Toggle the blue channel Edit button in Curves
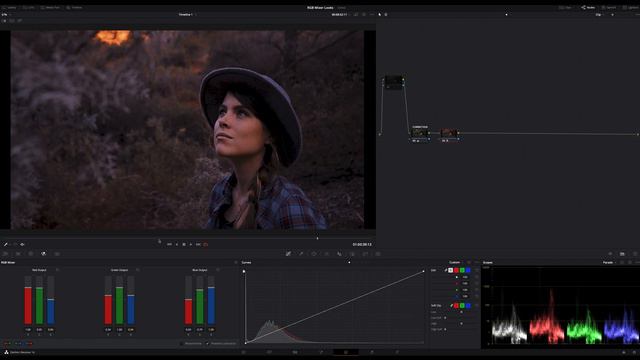The image size is (640, 360). [468, 270]
